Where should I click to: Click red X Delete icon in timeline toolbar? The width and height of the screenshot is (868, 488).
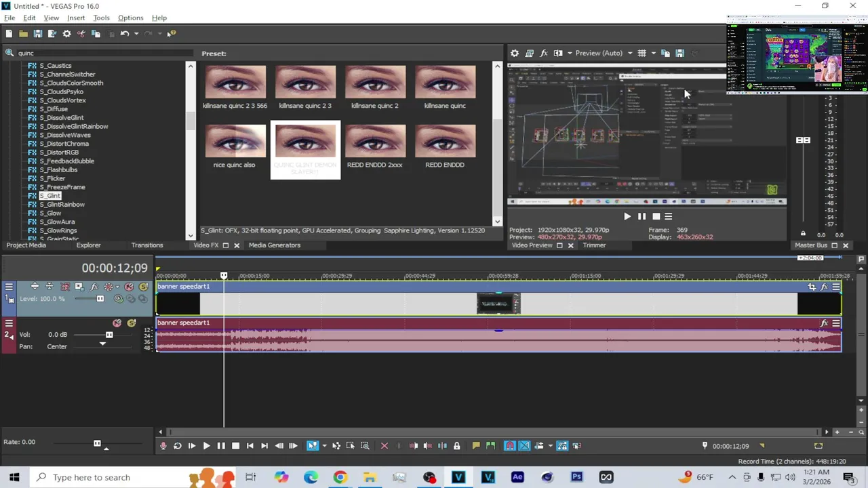pyautogui.click(x=384, y=445)
